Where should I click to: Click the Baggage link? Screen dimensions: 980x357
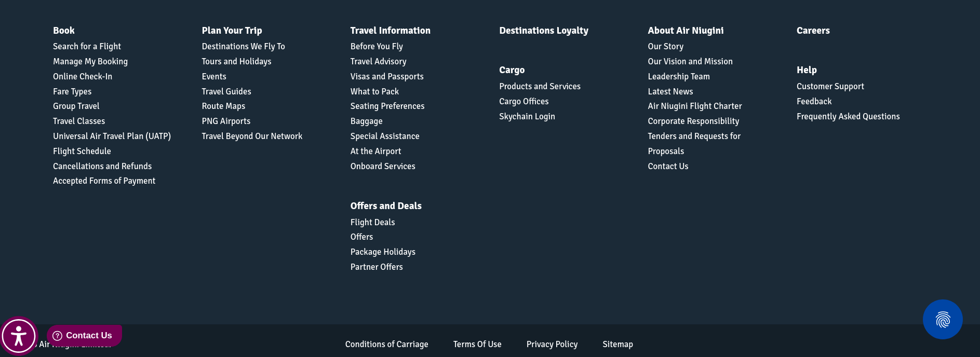[366, 121]
